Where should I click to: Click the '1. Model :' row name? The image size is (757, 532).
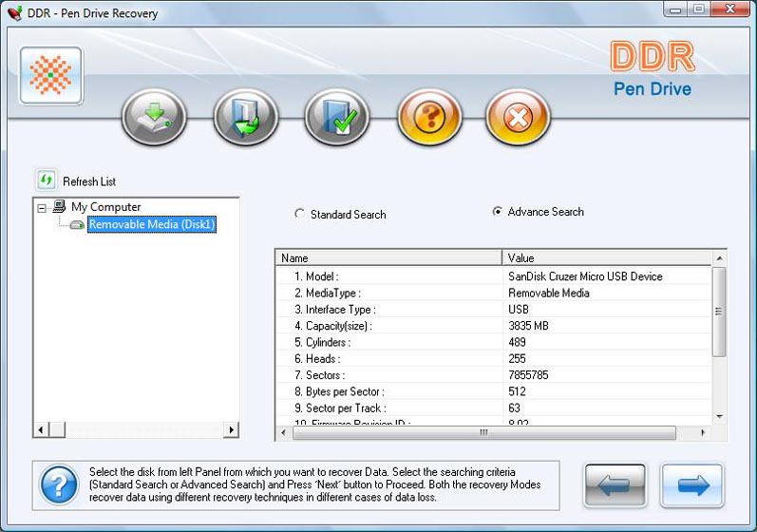[316, 276]
